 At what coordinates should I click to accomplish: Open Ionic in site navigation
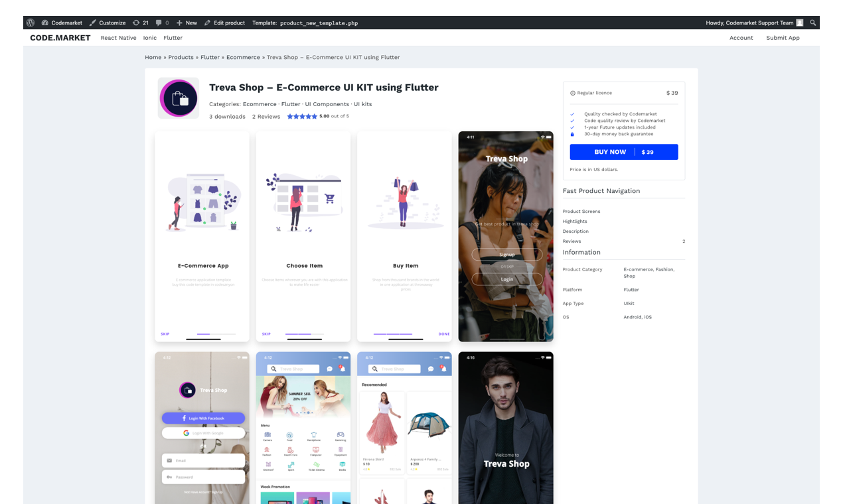(150, 38)
